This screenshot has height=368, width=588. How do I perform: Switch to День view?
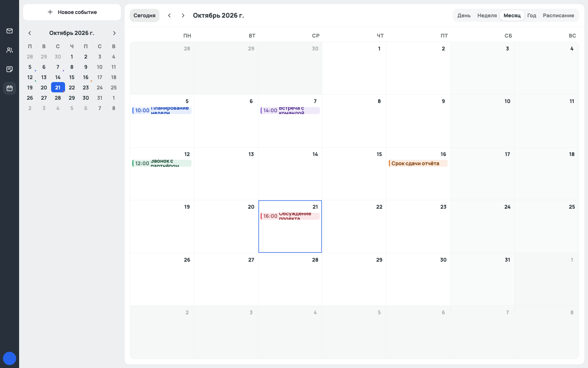464,15
